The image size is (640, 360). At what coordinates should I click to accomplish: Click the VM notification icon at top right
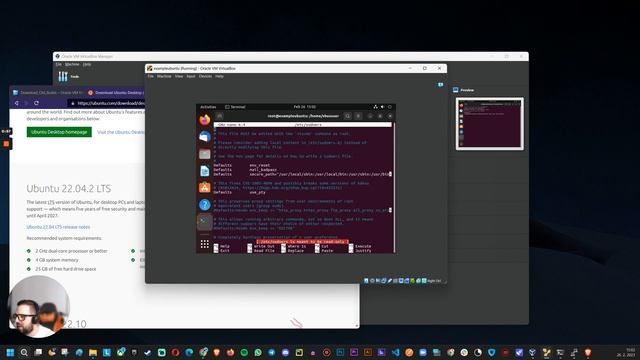click(x=440, y=84)
